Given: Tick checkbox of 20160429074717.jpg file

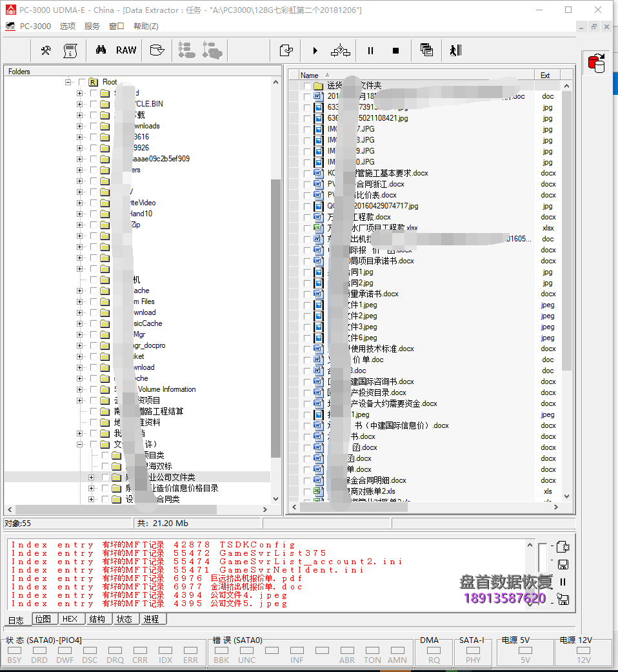Looking at the screenshot, I should pos(306,206).
